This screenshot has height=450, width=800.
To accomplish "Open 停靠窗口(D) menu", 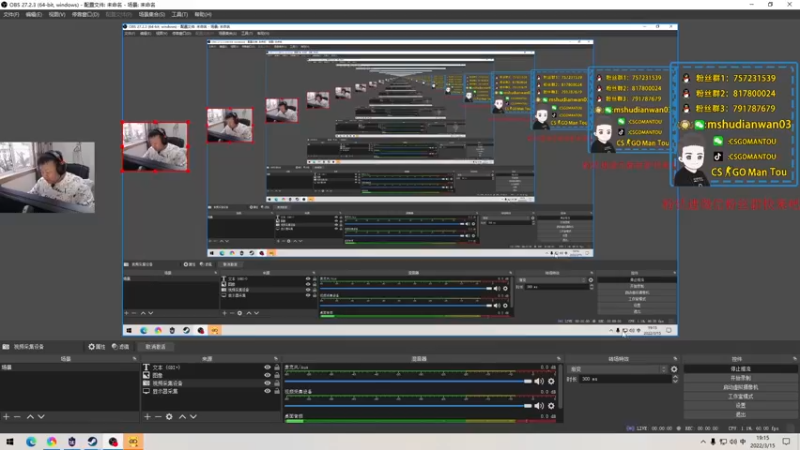I will coord(85,14).
